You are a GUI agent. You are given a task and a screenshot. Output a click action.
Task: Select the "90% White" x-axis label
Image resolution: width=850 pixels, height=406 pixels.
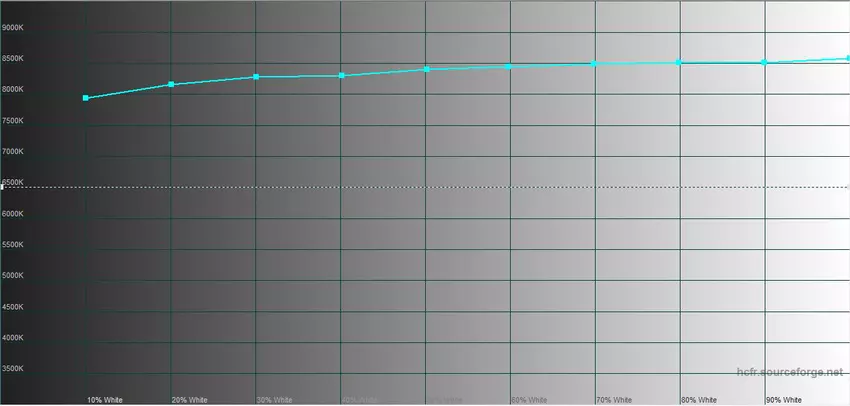pyautogui.click(x=783, y=400)
